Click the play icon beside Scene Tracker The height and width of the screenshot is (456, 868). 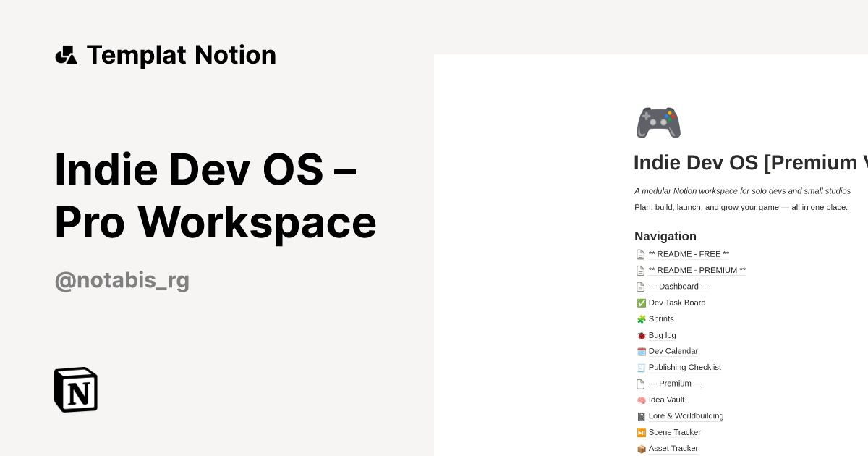pyautogui.click(x=641, y=432)
